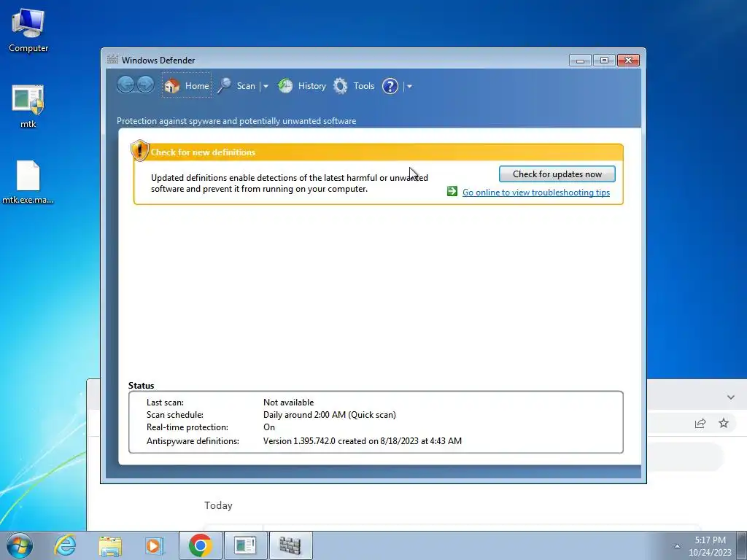Image resolution: width=747 pixels, height=560 pixels.
Task: Select the Computer desktop icon
Action: (x=28, y=31)
